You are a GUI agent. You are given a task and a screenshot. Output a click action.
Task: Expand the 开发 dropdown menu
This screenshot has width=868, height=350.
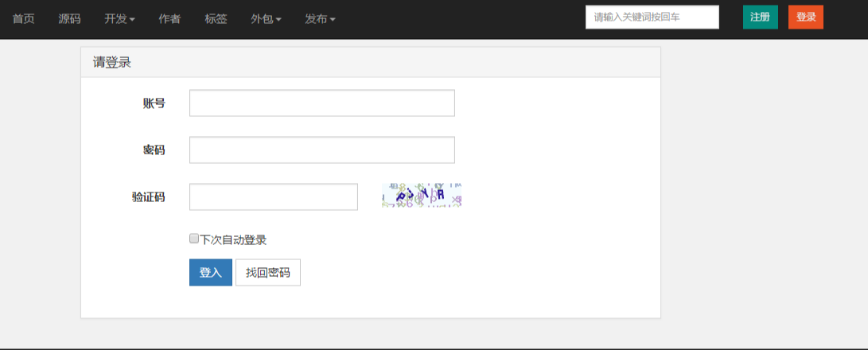(x=119, y=18)
